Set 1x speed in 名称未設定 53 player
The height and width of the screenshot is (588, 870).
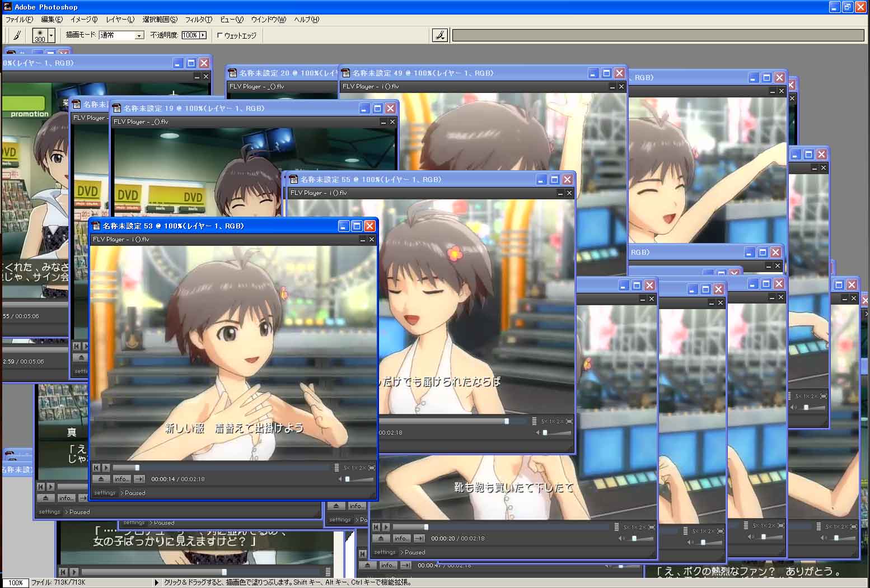coord(354,468)
